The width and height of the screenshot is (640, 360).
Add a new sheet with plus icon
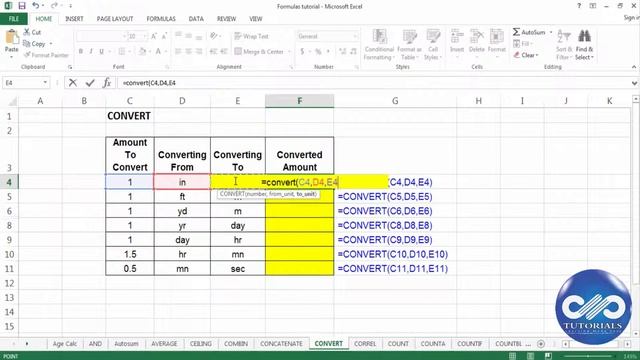point(541,344)
